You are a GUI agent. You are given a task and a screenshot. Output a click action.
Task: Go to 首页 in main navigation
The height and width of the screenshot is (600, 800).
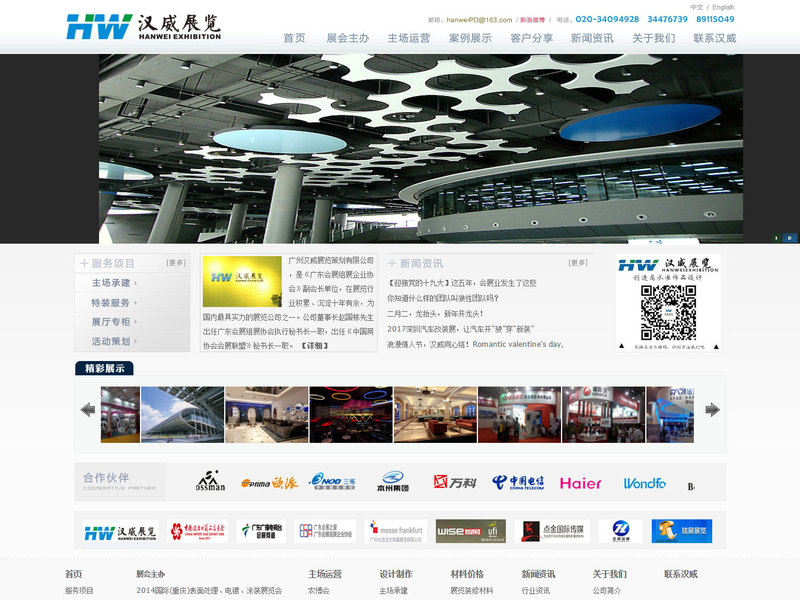pyautogui.click(x=294, y=38)
